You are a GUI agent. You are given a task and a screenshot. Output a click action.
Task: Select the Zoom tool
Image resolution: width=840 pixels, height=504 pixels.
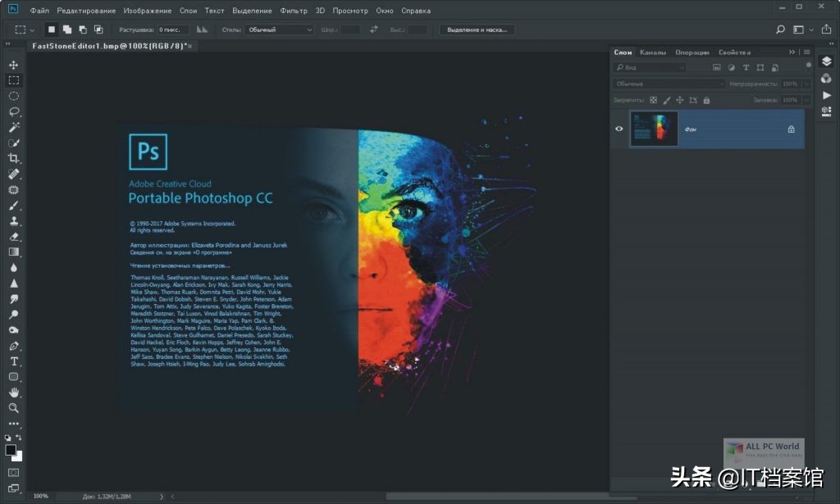click(x=14, y=408)
